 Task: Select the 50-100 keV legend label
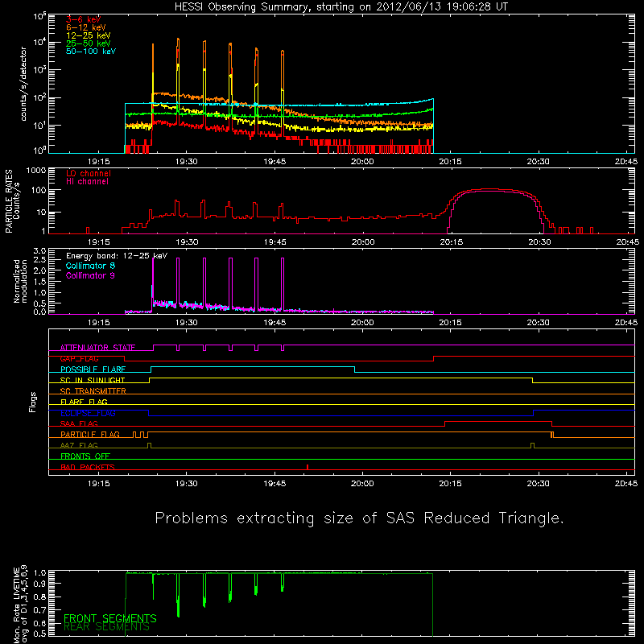tap(91, 52)
